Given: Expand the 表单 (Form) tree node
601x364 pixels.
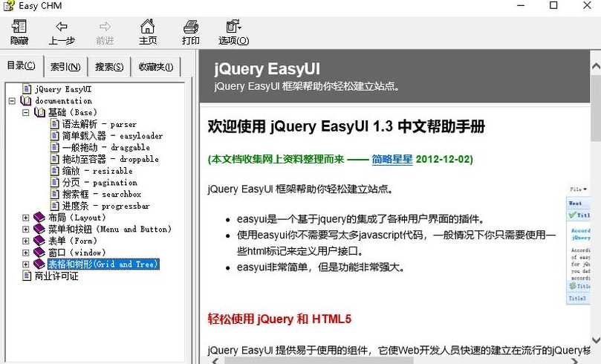Looking at the screenshot, I should click(x=26, y=241).
